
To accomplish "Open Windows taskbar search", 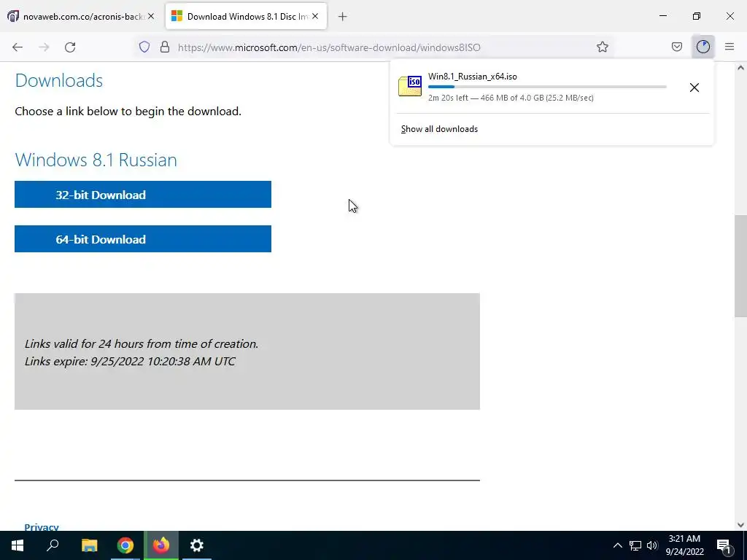I will (53, 545).
